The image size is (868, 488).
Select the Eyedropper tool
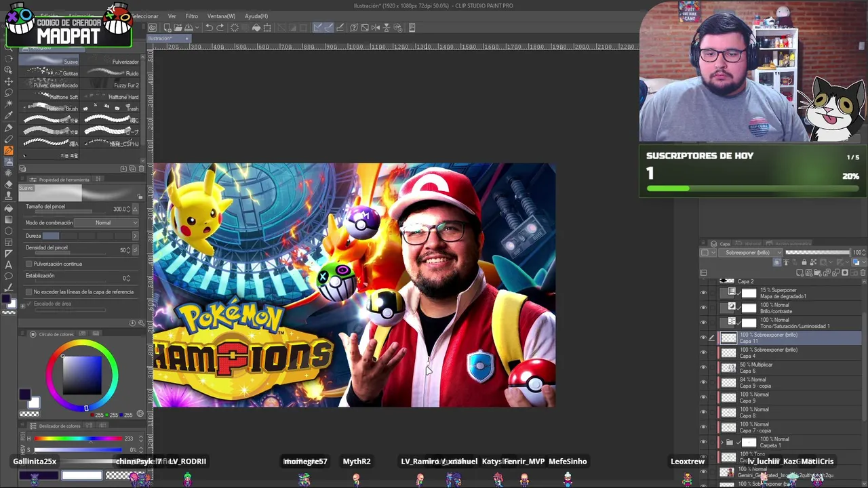9,115
